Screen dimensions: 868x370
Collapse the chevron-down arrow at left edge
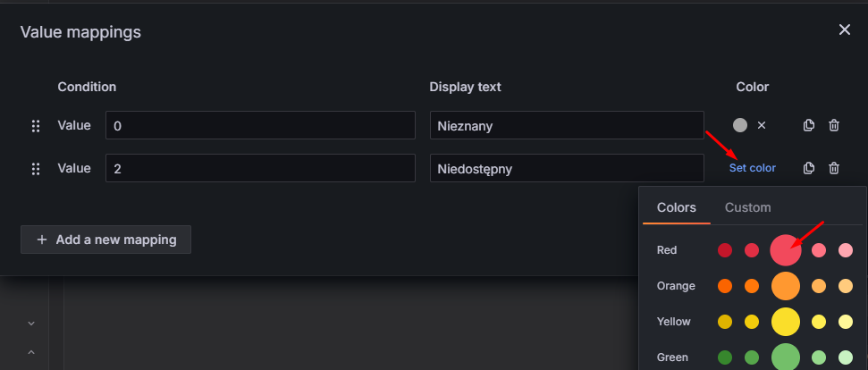pyautogui.click(x=31, y=323)
